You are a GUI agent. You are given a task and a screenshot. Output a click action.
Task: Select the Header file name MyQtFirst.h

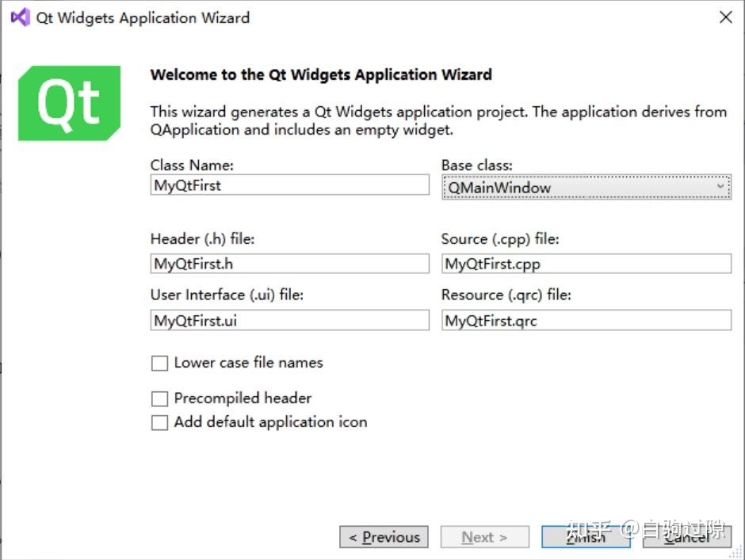[x=289, y=263]
